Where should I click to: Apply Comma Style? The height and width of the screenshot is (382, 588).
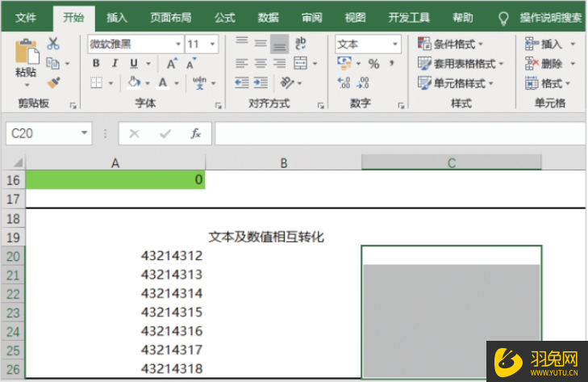point(392,63)
